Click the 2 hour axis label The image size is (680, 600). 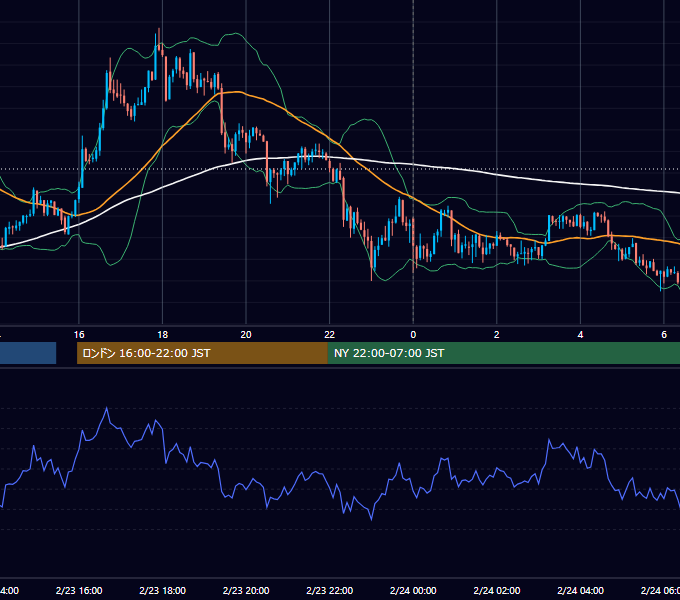pos(497,335)
